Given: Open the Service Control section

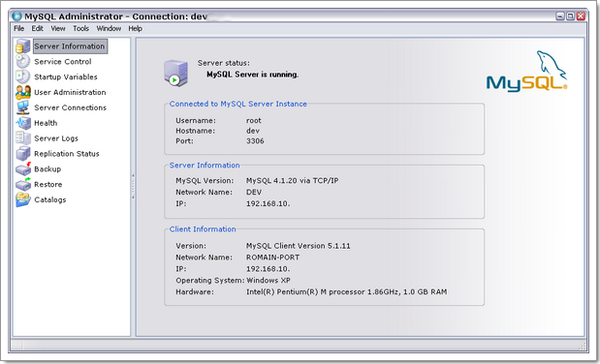Looking at the screenshot, I should click(63, 62).
